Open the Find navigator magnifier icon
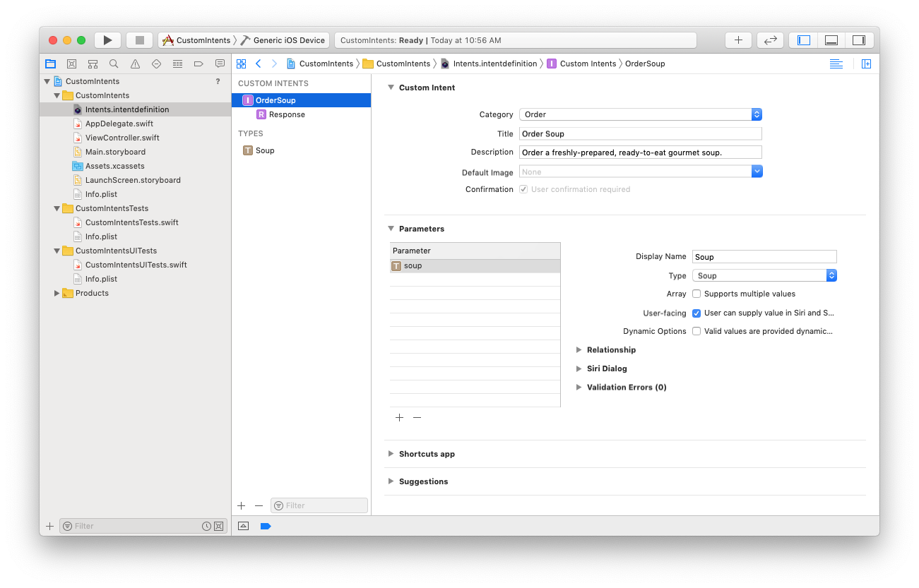Viewport: 919px width, 588px height. (114, 64)
